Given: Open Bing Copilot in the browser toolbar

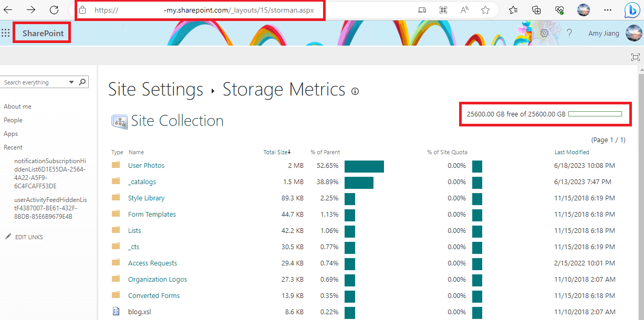Looking at the screenshot, I should pos(632,10).
